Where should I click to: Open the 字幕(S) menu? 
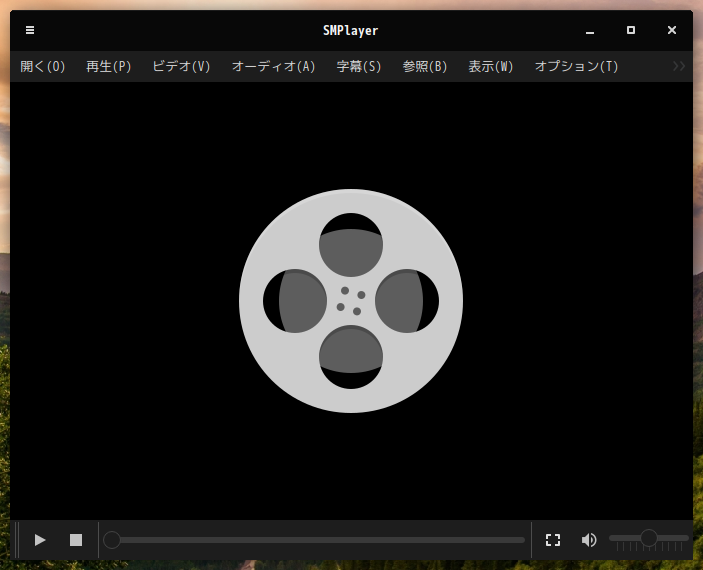[359, 66]
